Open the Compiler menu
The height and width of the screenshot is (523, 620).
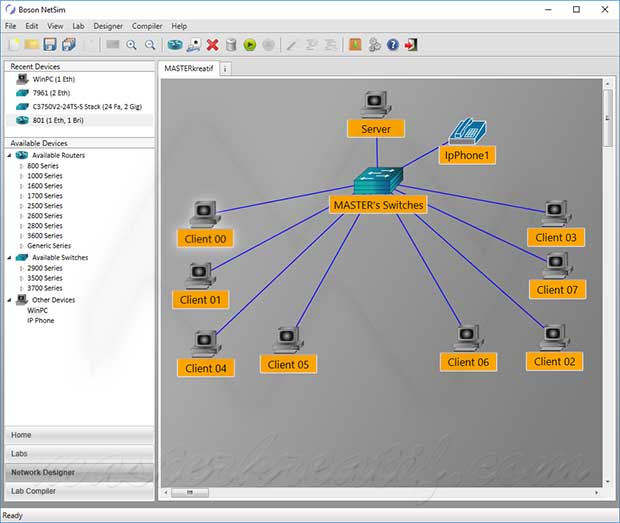pyautogui.click(x=147, y=26)
